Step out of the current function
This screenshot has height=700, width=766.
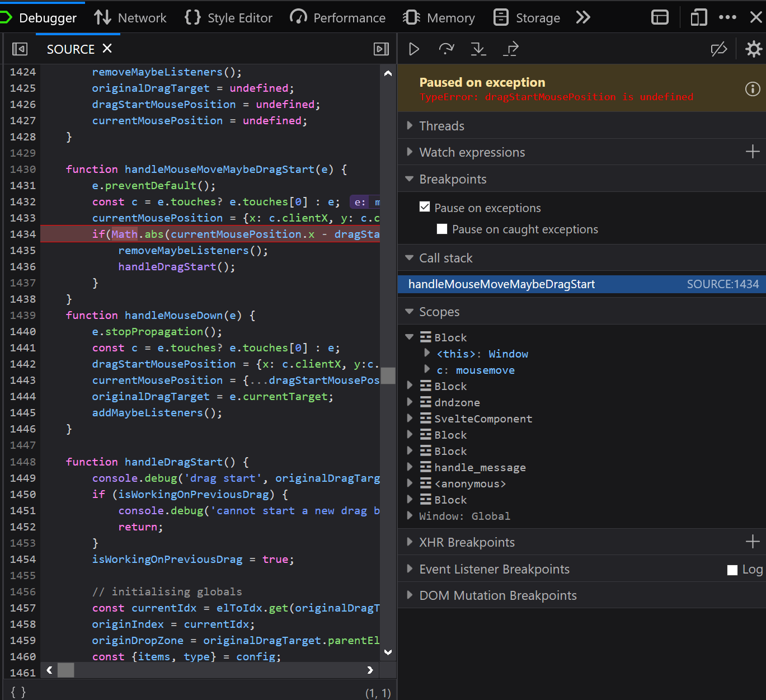tap(511, 49)
